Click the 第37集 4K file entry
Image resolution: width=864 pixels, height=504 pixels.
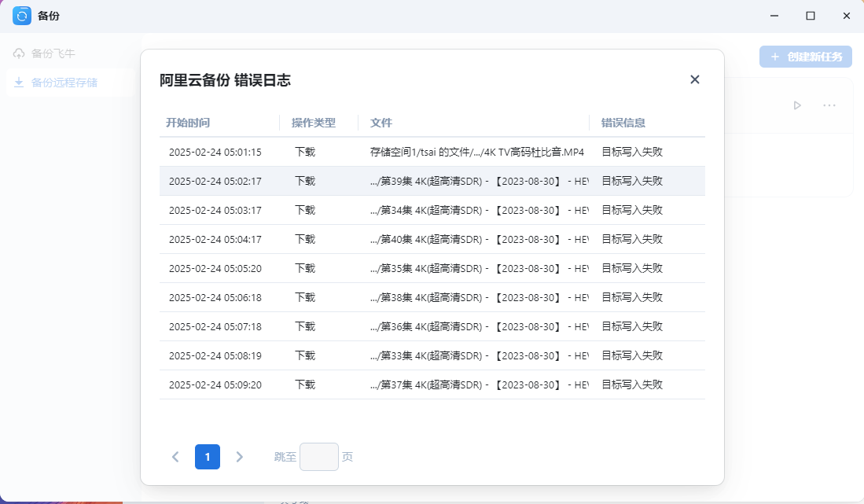point(479,385)
